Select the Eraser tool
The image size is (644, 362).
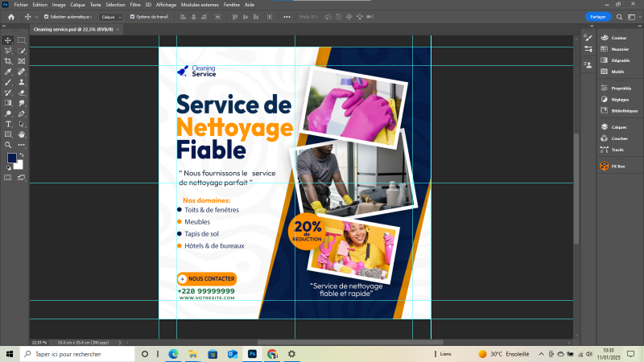coord(22,93)
